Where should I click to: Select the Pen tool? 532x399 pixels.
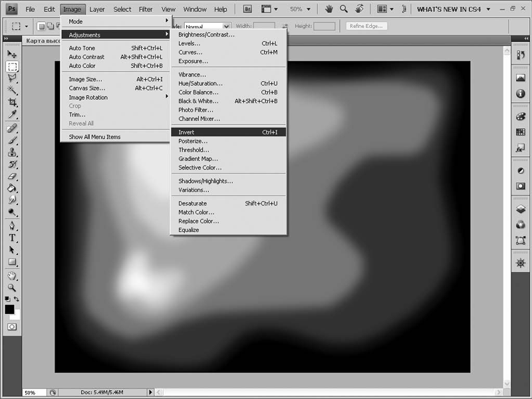12,226
